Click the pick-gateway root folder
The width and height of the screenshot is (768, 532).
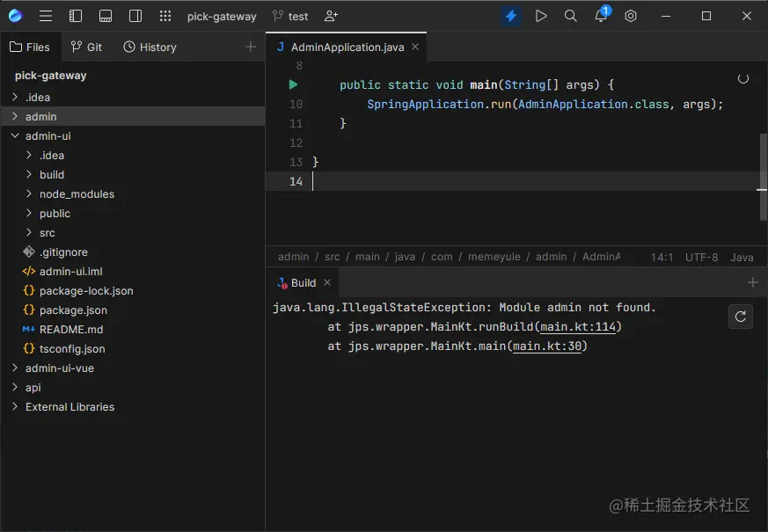(x=50, y=76)
